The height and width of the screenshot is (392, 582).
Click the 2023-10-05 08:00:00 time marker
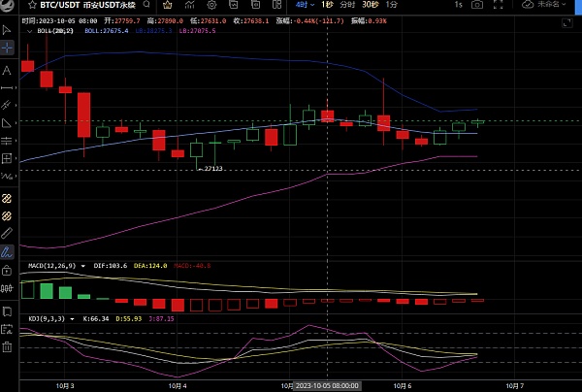pyautogui.click(x=327, y=384)
